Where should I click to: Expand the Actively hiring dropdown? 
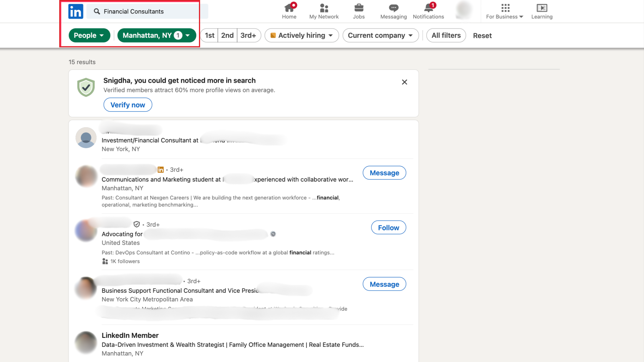tap(302, 35)
